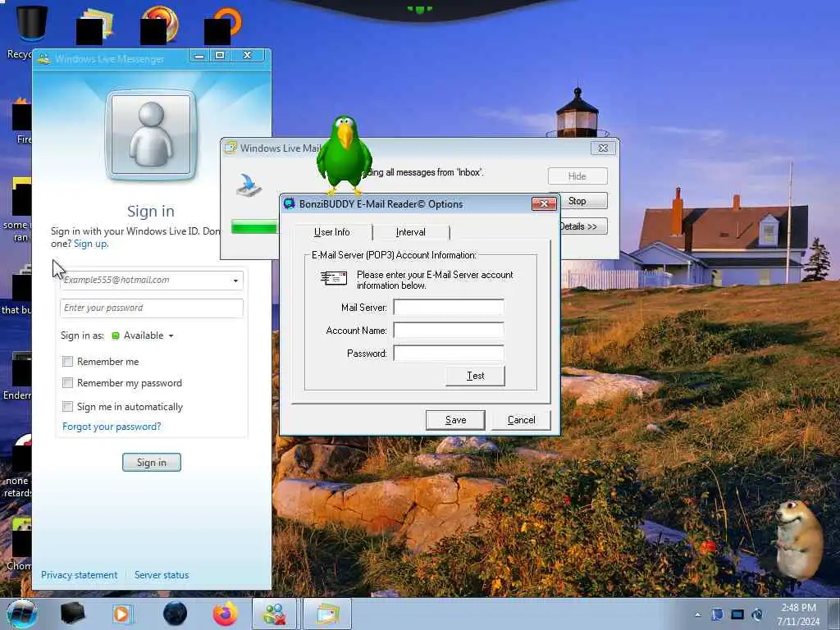The image size is (840, 630).
Task: Click the network tray icon
Action: (737, 614)
